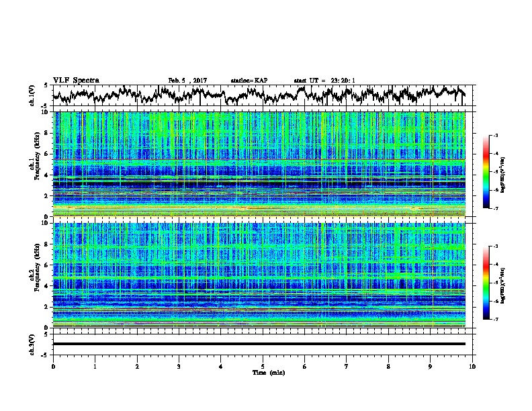Click the "2" kHz tick on ch.2 frequency axis
Image resolution: width=532 pixels, height=411 pixels.
pyautogui.click(x=46, y=306)
